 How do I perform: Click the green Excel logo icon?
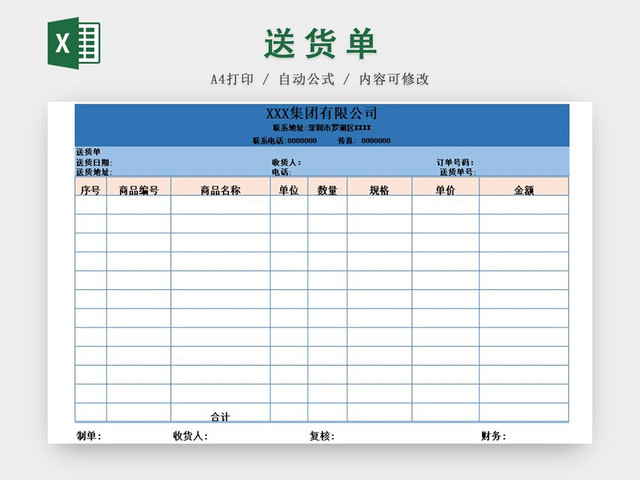(74, 43)
